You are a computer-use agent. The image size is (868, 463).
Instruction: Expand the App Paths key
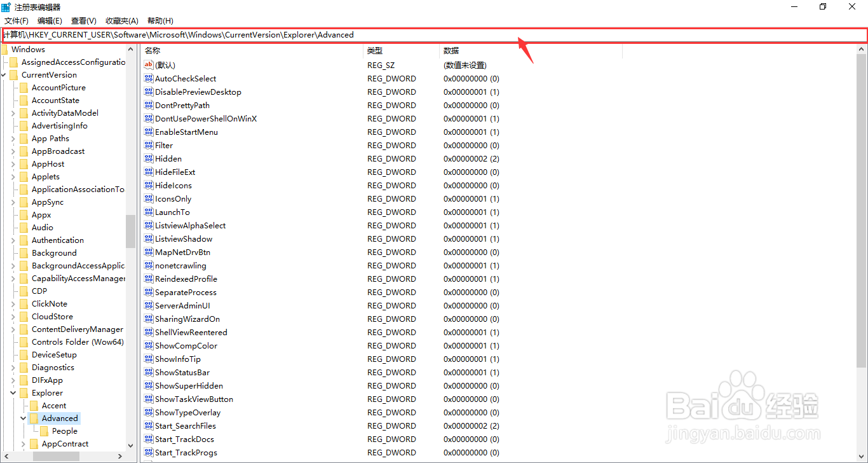coord(13,139)
